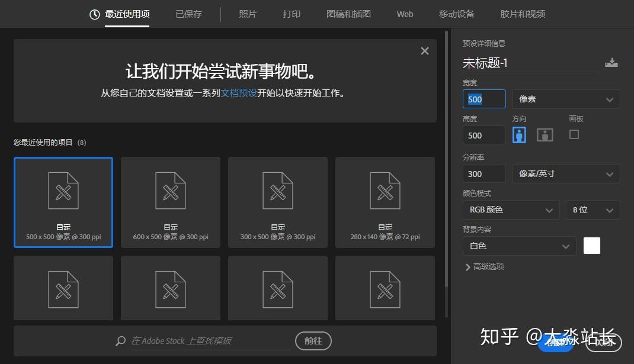Open the 像素 width unit dropdown

(x=566, y=99)
